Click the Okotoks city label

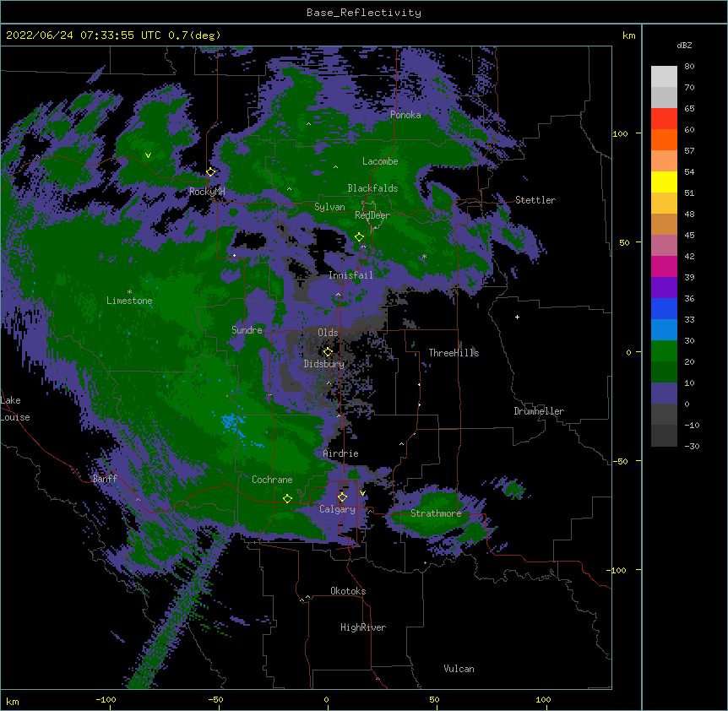coord(348,591)
